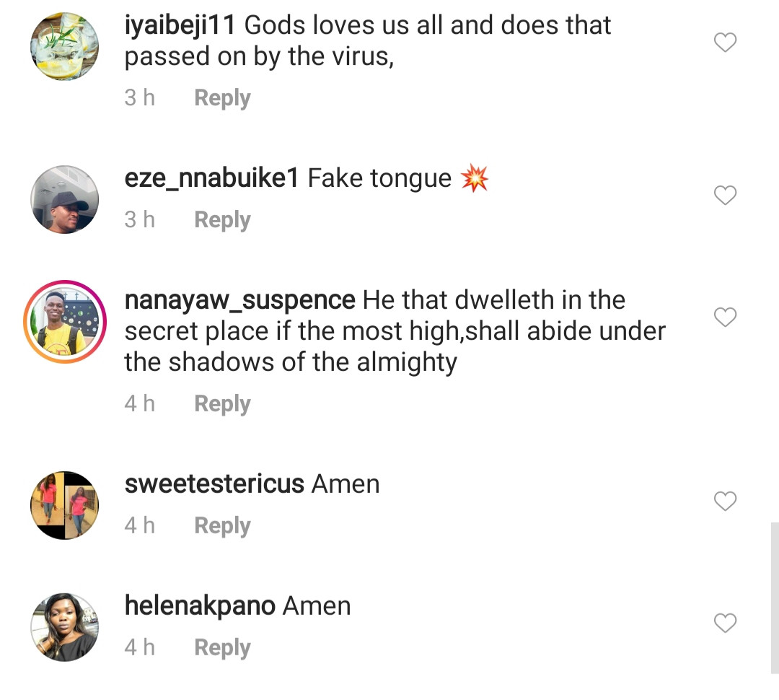Tap heart icon on eze_nnabuike1's comment
This screenshot has height=700, width=779.
[725, 195]
